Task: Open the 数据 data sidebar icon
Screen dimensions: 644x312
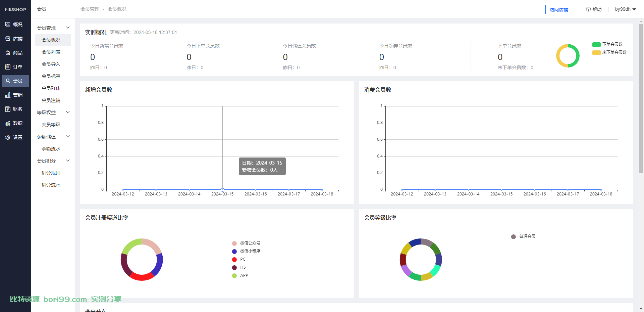Action: (x=8, y=123)
